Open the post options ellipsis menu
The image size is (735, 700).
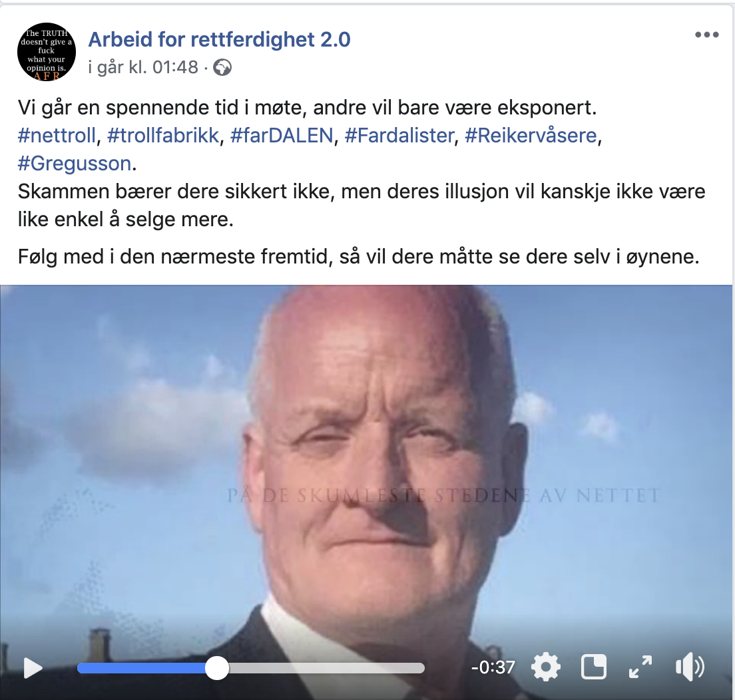707,35
